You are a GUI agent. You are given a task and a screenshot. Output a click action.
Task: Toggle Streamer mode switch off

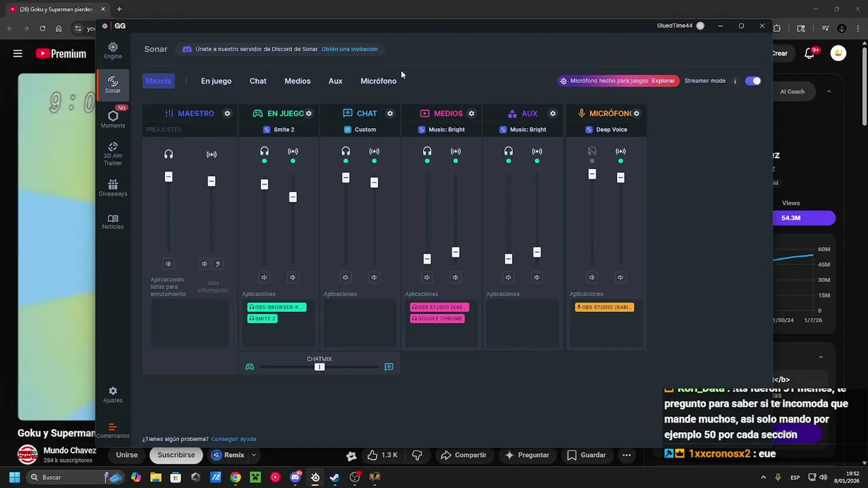[x=753, y=81]
